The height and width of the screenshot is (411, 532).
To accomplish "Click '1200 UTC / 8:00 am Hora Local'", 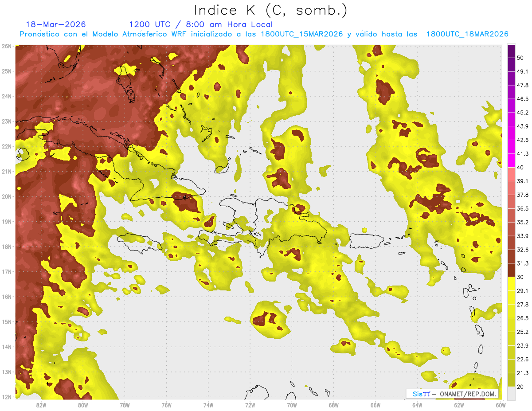I will 201,24.
